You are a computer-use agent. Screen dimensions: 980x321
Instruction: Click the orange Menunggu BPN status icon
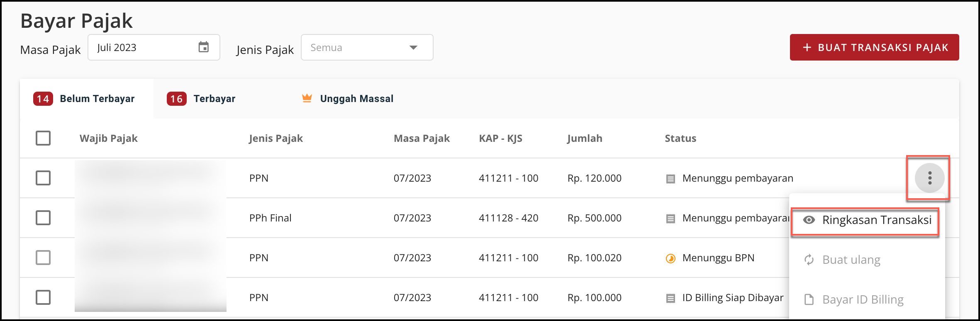coord(670,258)
